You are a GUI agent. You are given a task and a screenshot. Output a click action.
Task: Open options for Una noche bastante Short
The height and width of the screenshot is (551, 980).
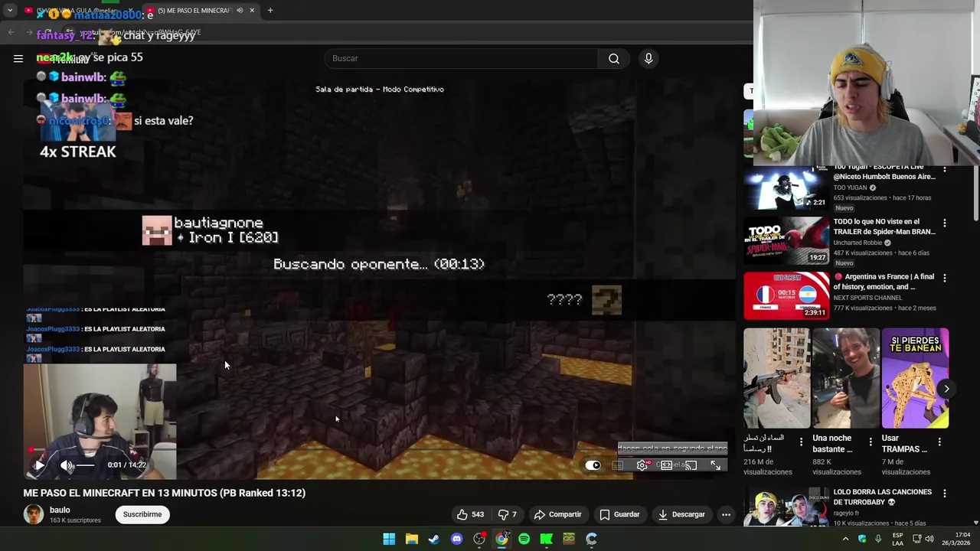(x=871, y=442)
